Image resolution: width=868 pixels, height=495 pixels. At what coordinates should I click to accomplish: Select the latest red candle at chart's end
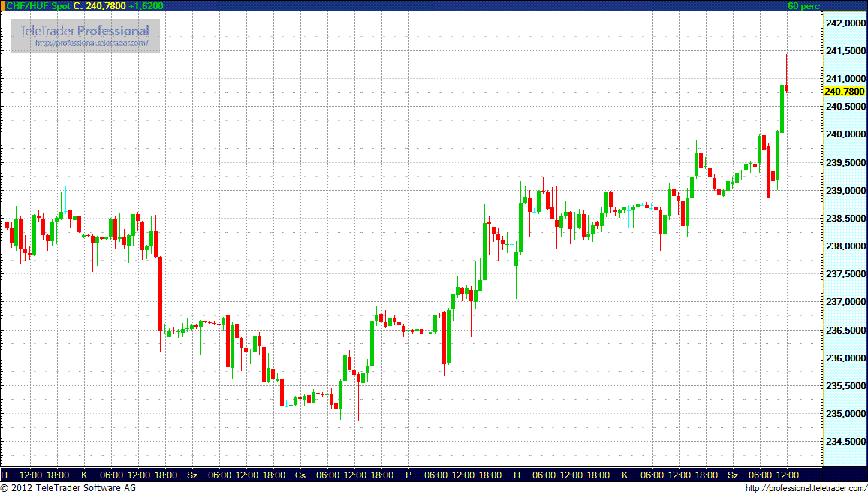point(787,88)
